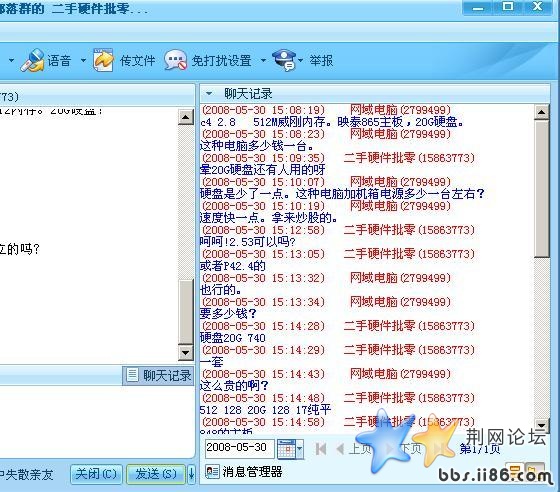Jump to first page of chat history

(321, 448)
